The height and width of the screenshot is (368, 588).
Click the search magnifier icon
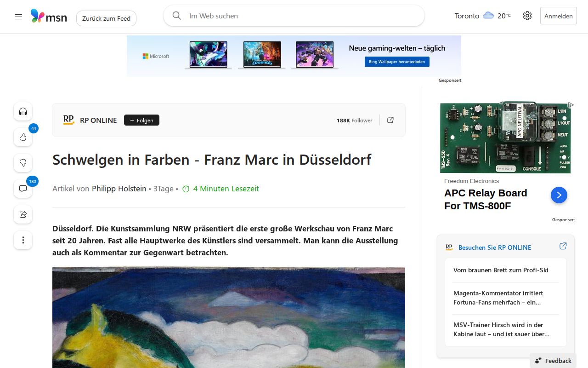point(177,16)
